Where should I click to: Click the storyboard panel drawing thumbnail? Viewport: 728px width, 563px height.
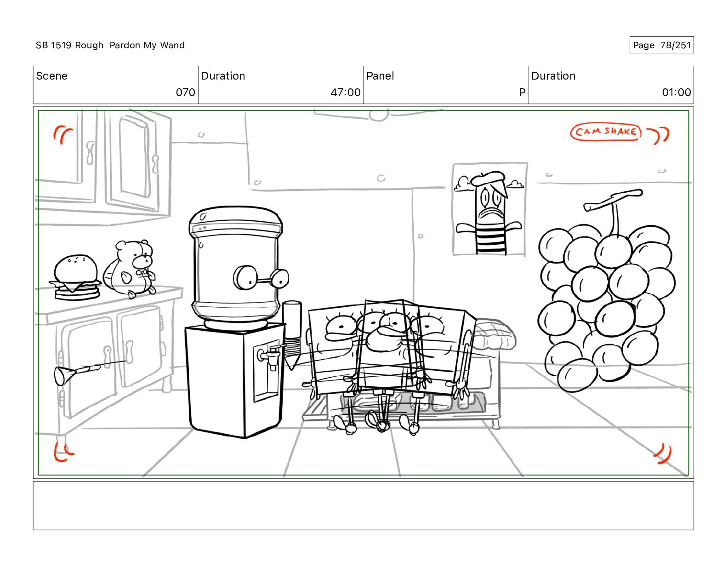363,293
